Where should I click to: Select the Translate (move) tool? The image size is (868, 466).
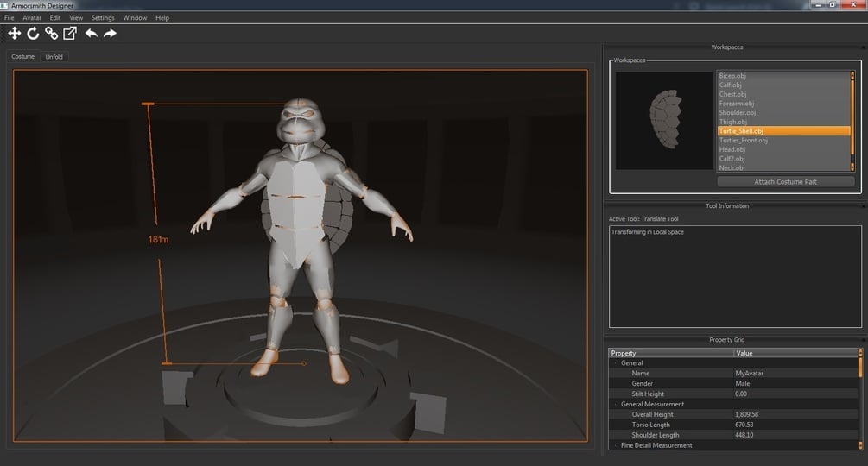15,34
